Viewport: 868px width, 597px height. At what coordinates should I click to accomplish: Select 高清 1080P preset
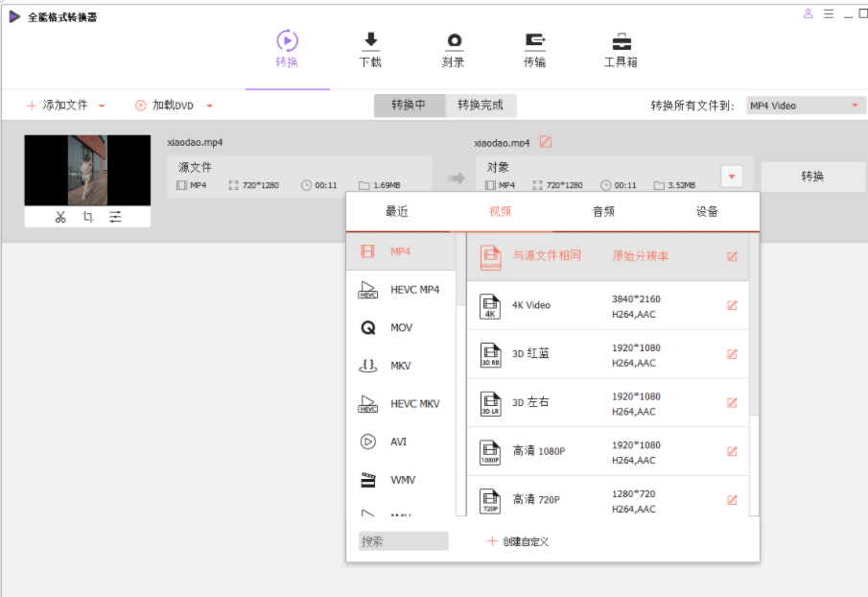[x=608, y=452]
